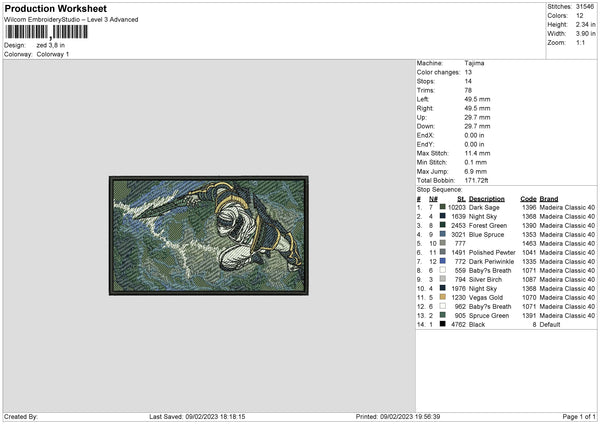The image size is (600, 424).
Task: Click the Stitches count value 31546
Action: click(x=586, y=6)
